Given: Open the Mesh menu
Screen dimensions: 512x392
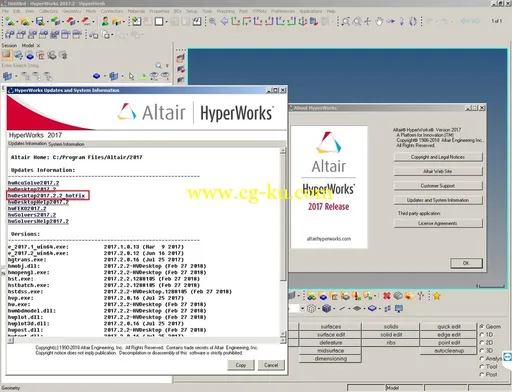Looking at the screenshot, I should 91,11.
